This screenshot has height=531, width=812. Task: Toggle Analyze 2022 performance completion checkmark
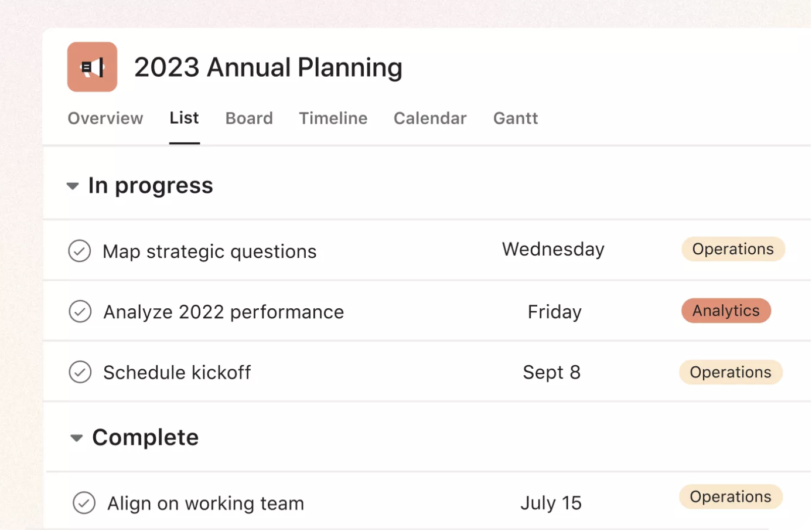tap(80, 311)
